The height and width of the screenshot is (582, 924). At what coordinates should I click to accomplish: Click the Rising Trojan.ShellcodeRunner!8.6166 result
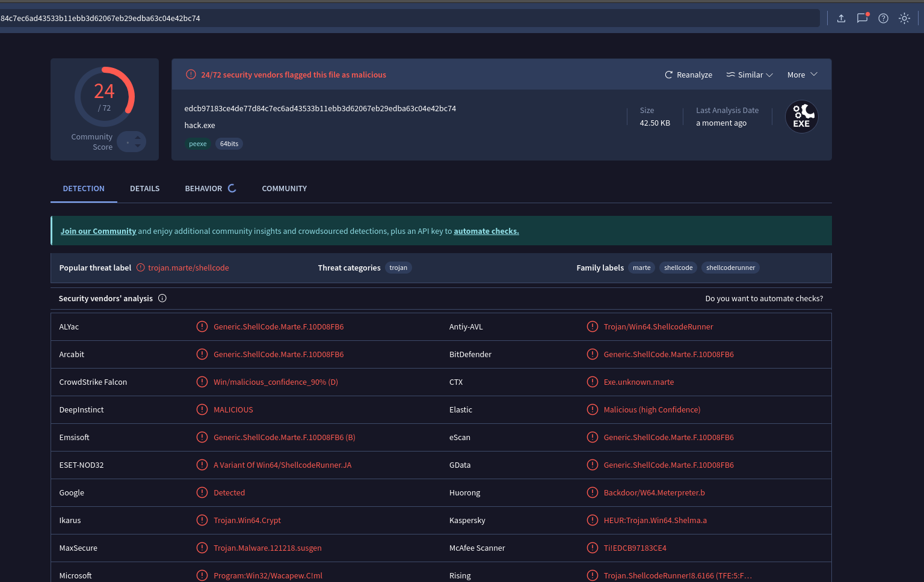(x=677, y=575)
